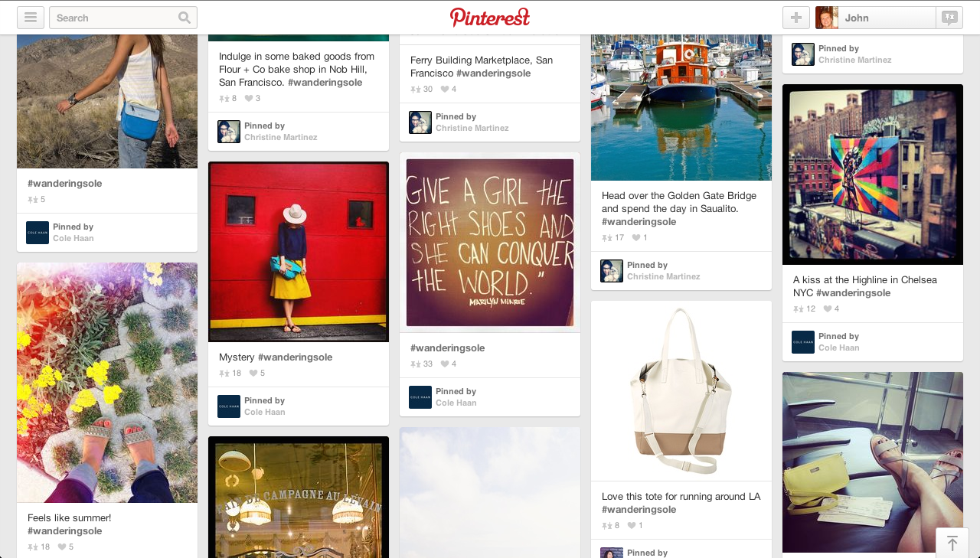
Task: Open John's profile menu
Action: [x=875, y=18]
